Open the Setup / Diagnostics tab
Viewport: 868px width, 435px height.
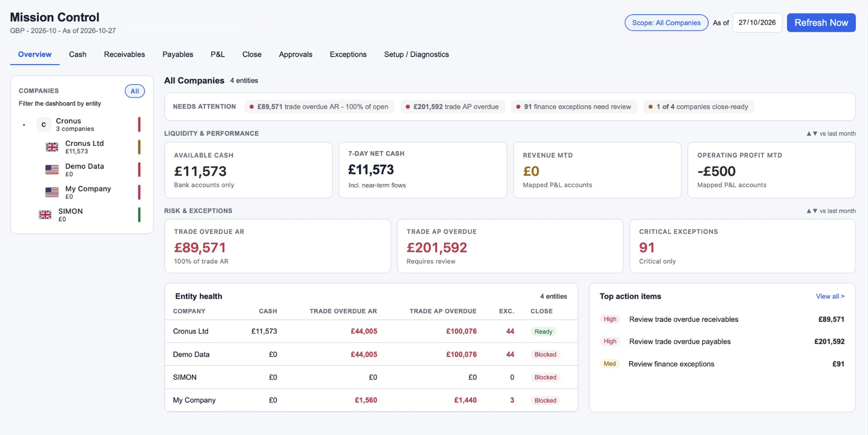(x=416, y=54)
